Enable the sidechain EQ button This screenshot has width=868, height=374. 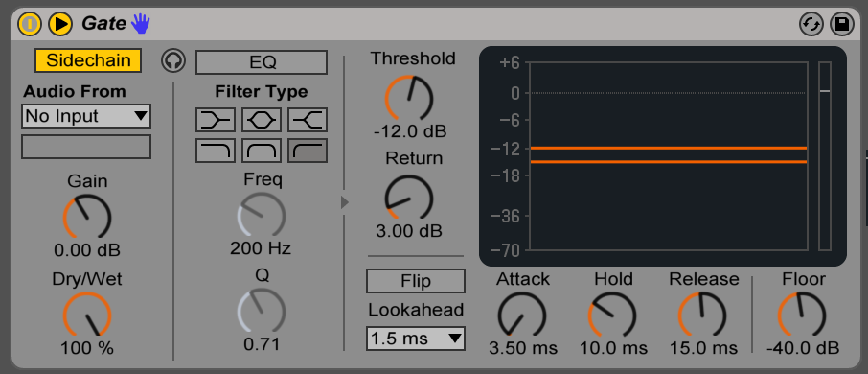coord(262,62)
